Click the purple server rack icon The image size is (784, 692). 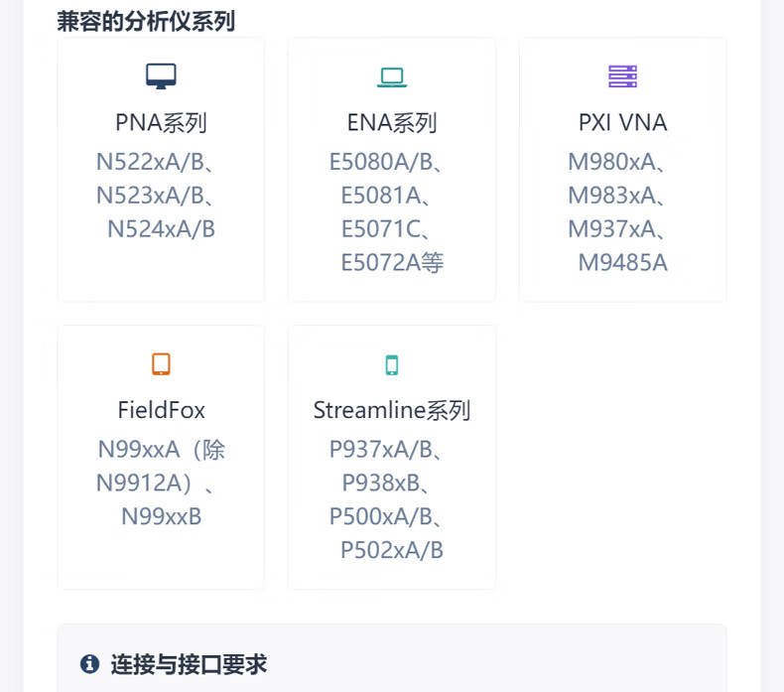[x=622, y=76]
